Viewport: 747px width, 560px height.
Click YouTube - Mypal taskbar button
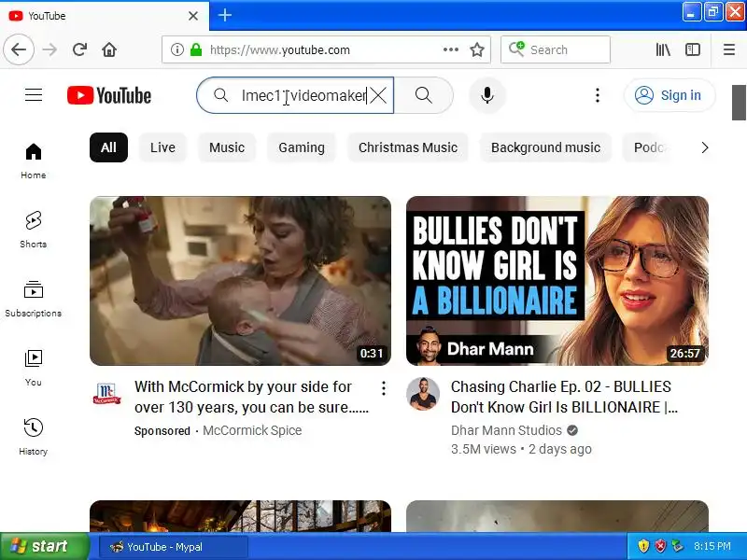tap(173, 547)
